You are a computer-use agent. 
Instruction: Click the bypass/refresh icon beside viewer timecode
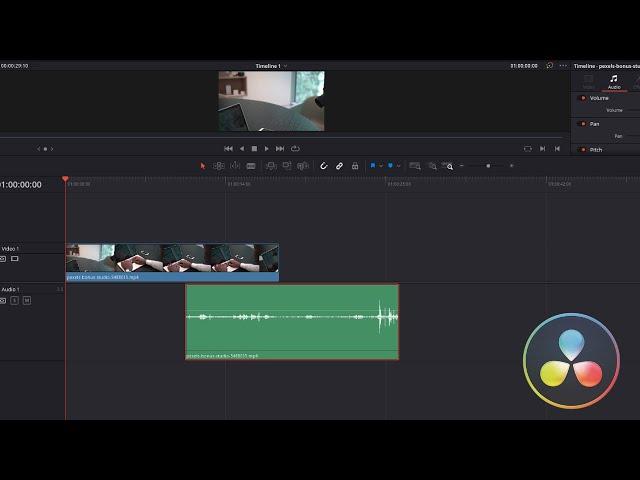[x=550, y=65]
